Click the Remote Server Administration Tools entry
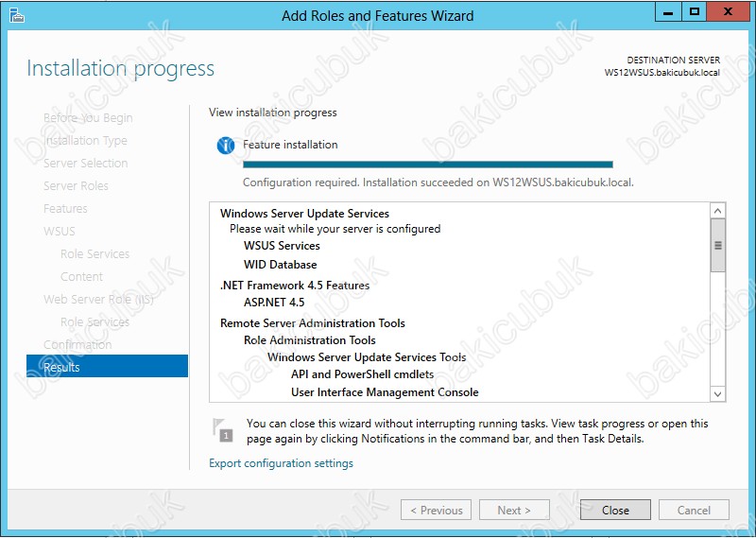This screenshot has height=538, width=756. pos(313,323)
